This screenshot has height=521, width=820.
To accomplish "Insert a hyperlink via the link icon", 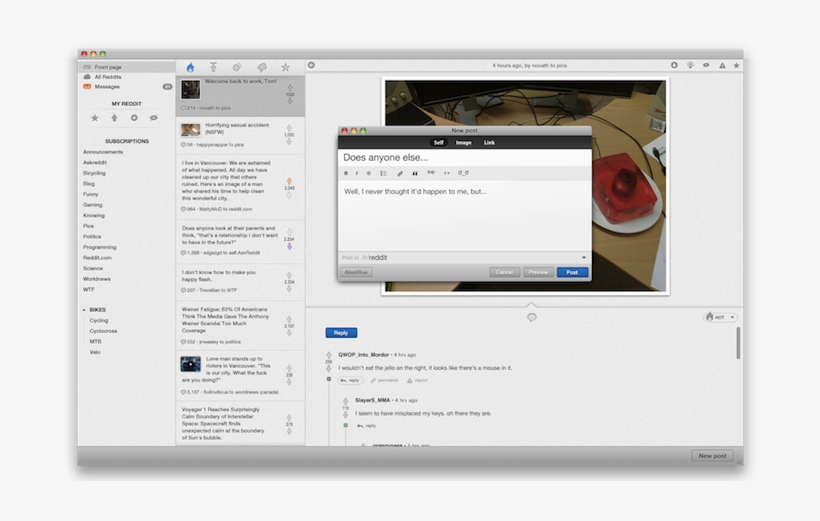I will (400, 173).
